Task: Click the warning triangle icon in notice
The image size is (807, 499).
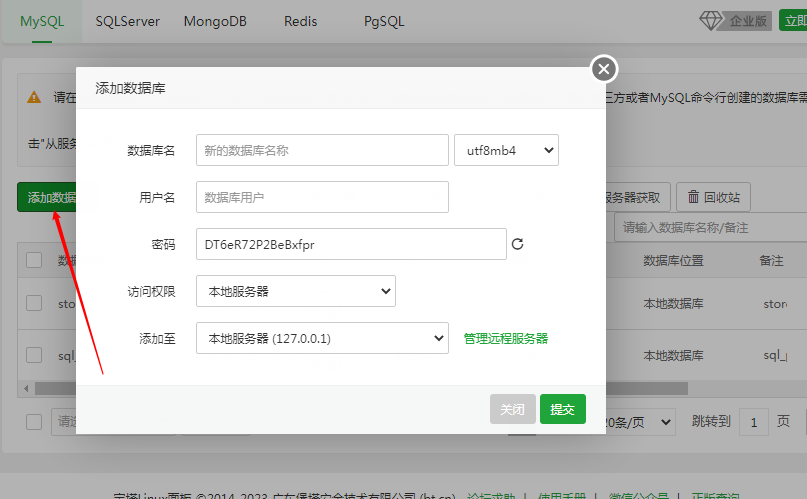Action: 34,98
